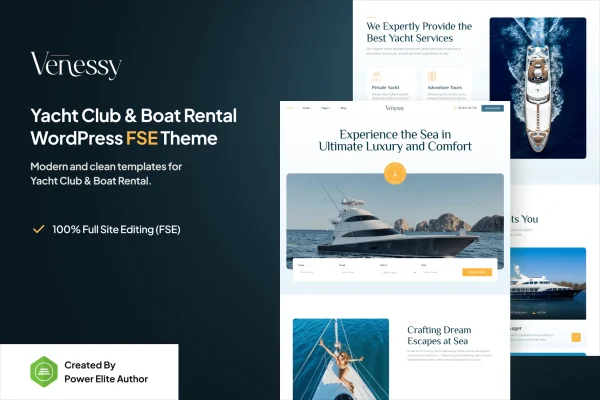600x400 pixels.
Task: Click the Private Yacht service icon
Action: 377,76
